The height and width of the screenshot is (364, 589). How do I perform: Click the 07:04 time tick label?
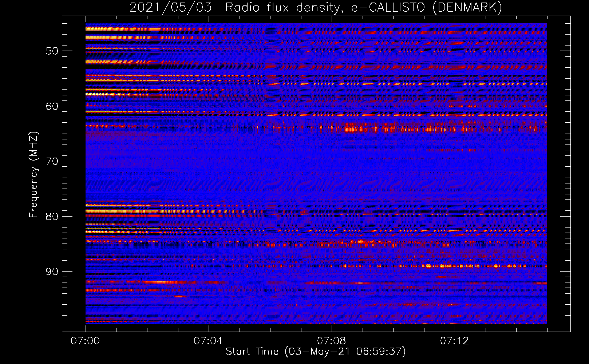click(x=208, y=341)
